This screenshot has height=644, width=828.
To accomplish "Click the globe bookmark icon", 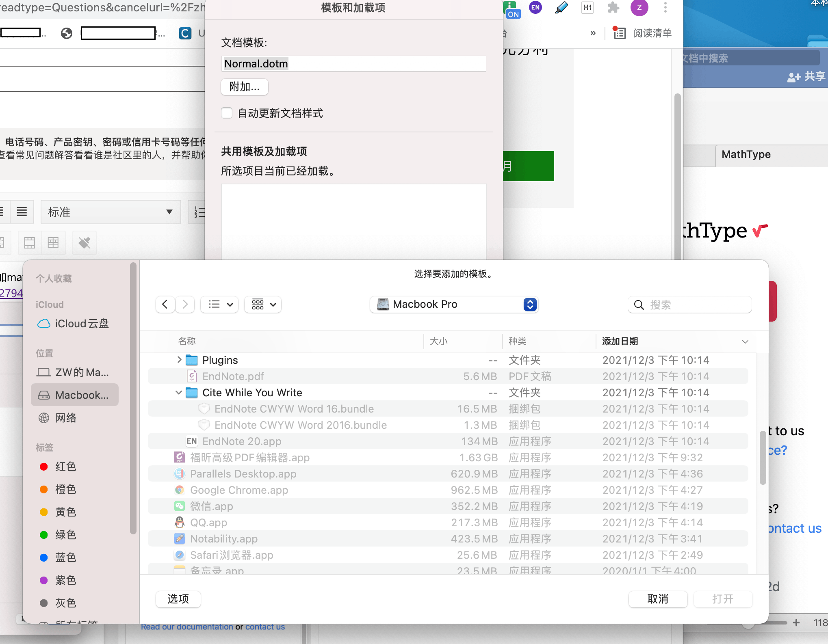I will pos(67,33).
